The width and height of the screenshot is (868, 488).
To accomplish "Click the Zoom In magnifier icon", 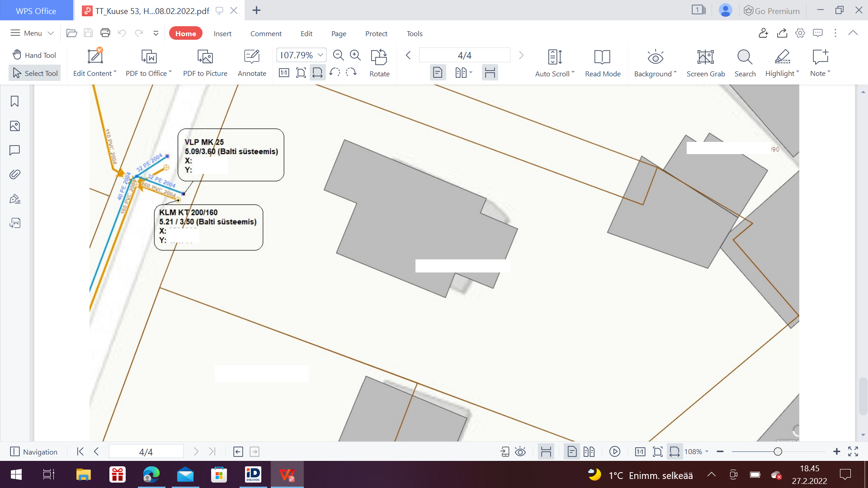I will point(355,55).
